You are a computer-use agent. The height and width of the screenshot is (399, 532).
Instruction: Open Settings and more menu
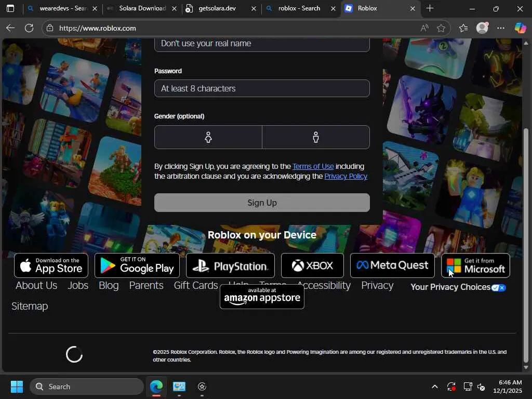coord(501,28)
